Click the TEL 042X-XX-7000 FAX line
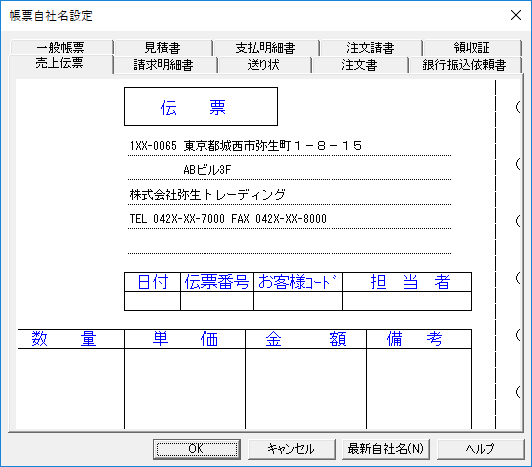Viewport: 532px width, 467px height. point(289,219)
